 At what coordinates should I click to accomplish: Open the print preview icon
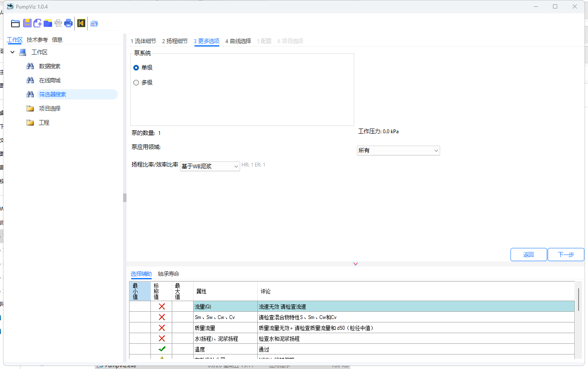58,23
